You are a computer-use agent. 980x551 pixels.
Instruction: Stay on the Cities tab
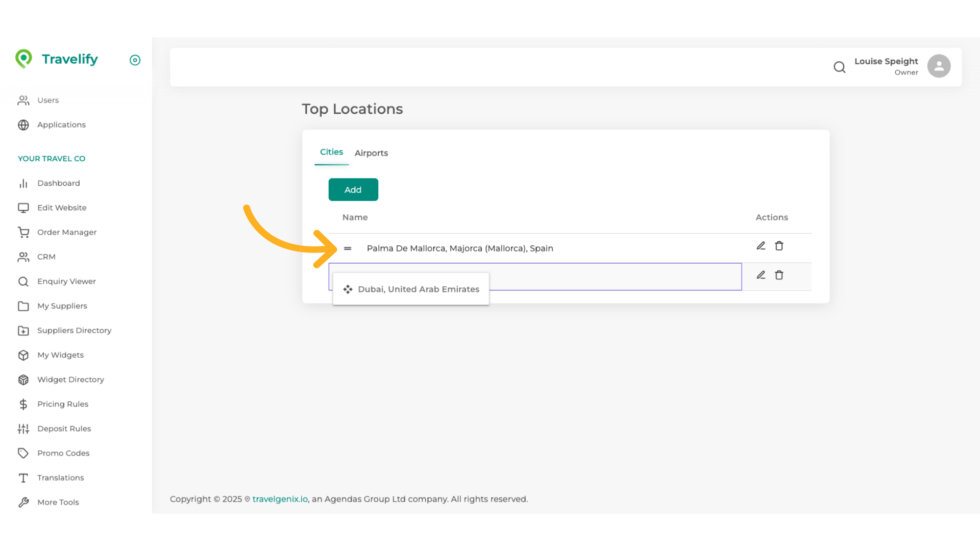pos(331,152)
